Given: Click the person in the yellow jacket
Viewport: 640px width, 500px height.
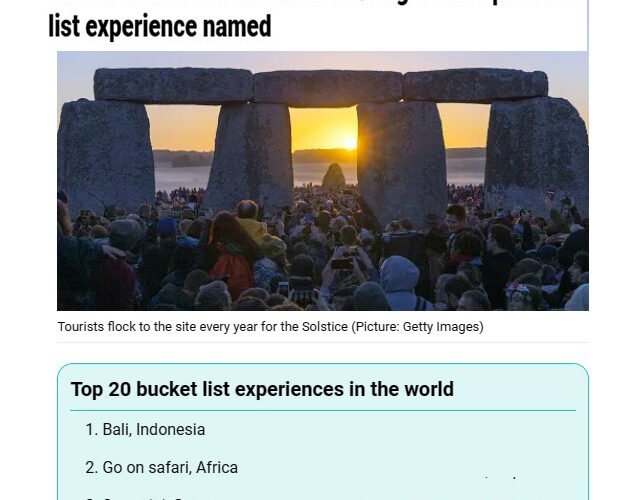Looking at the screenshot, I should pyautogui.click(x=255, y=231).
